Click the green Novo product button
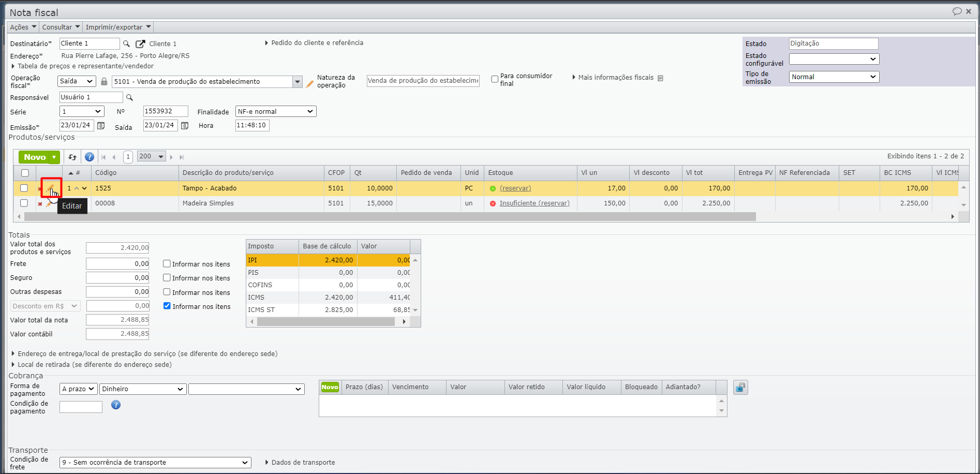Image resolution: width=980 pixels, height=474 pixels. (35, 157)
